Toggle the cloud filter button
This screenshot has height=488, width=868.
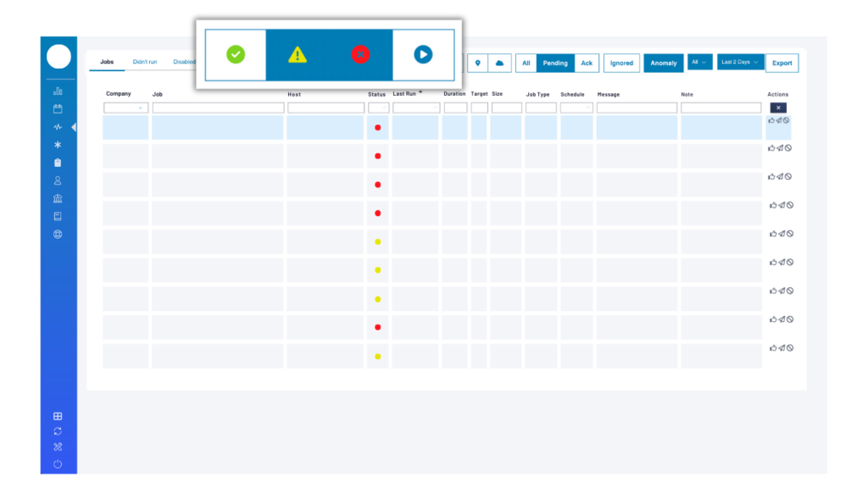(x=499, y=63)
